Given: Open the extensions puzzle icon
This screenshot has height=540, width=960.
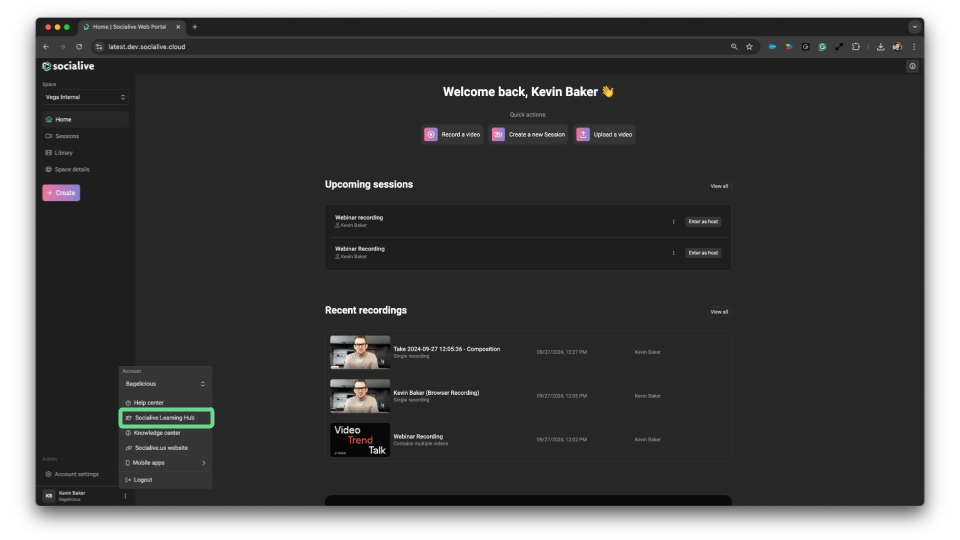Looking at the screenshot, I should (855, 47).
